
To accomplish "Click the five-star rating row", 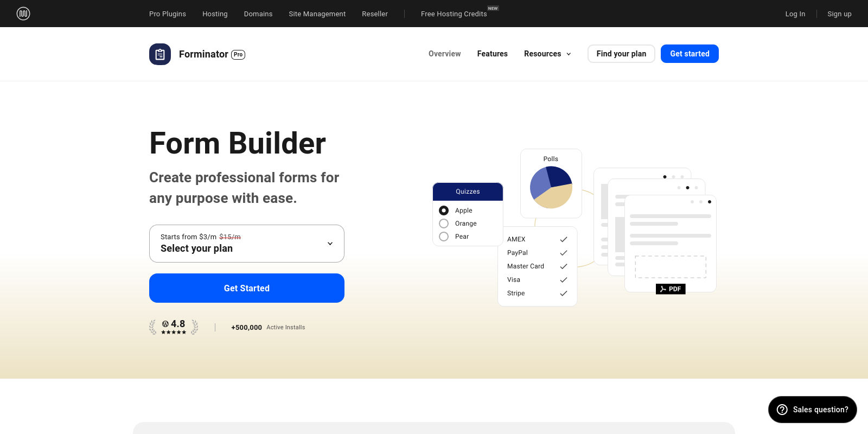I will [x=174, y=332].
